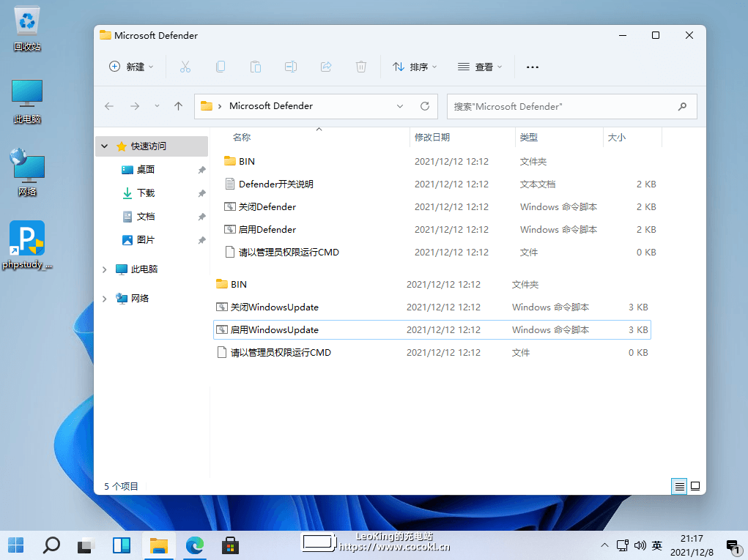The width and height of the screenshot is (748, 560).
Task: Open Microsoft Store from taskbar
Action: click(230, 545)
